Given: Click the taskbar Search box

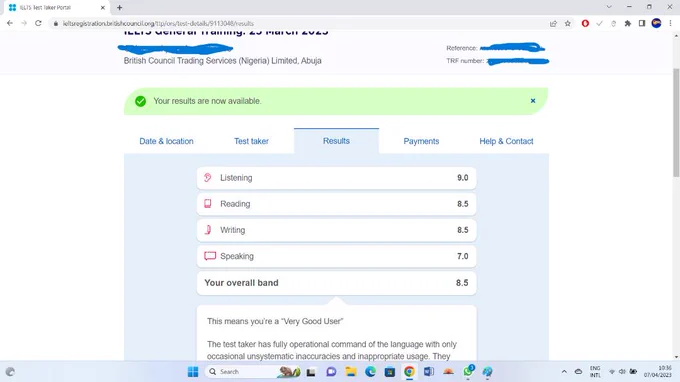Looking at the screenshot, I should pyautogui.click(x=252, y=372).
